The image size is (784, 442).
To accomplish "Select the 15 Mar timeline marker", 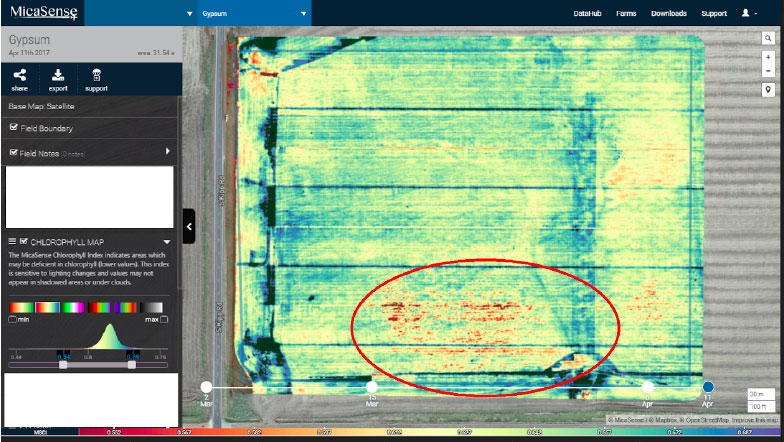I will coord(372,387).
